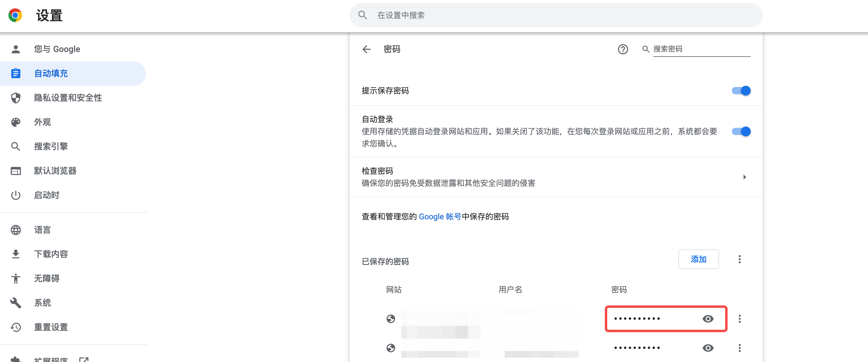868x362 pixels.
Task: Click the back arrow next to 密码
Action: pos(366,49)
